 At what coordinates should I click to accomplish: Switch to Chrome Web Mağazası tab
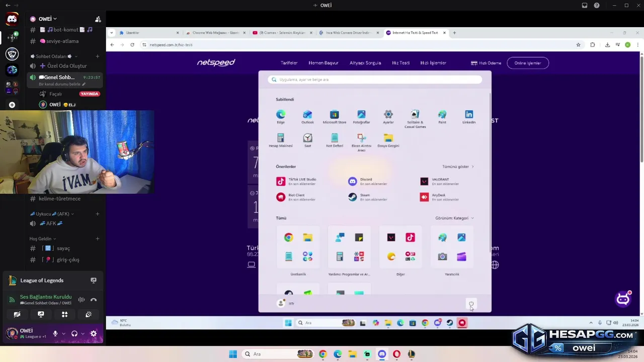click(x=215, y=33)
